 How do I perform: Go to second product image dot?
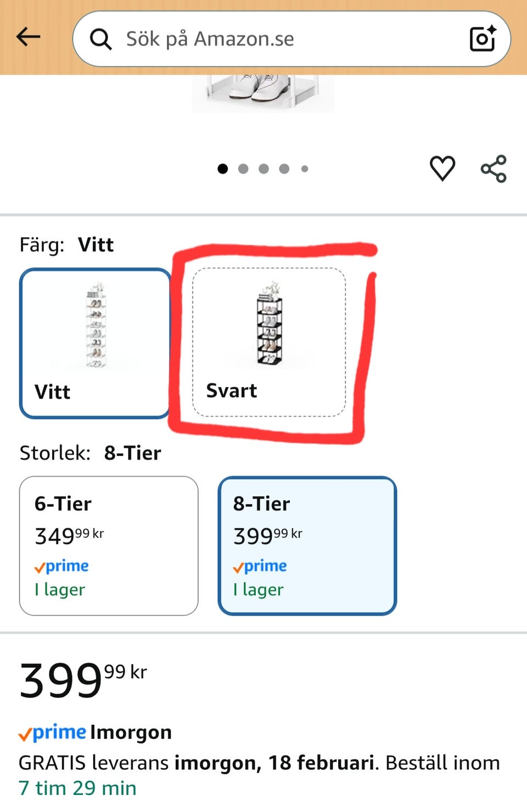pyautogui.click(x=243, y=169)
